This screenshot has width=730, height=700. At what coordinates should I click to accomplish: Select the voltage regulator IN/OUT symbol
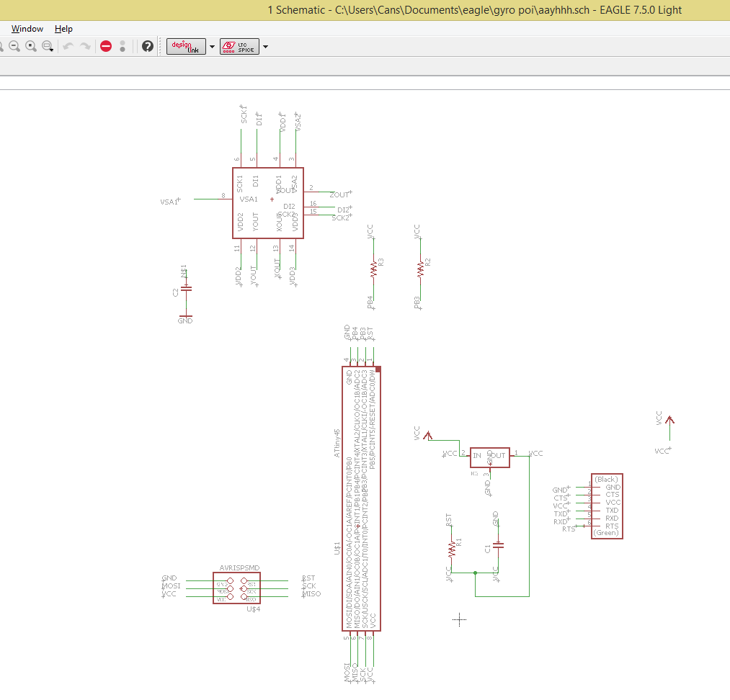point(490,457)
